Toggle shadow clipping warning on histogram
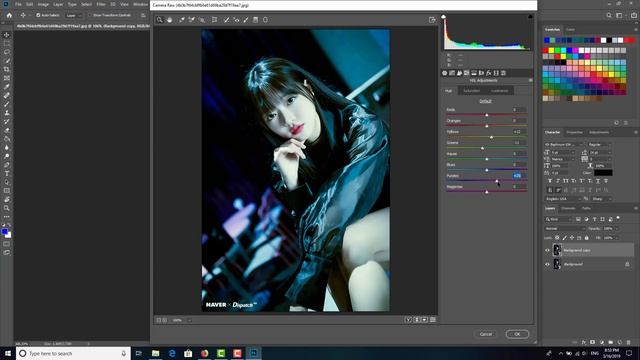640x360 pixels. click(443, 17)
